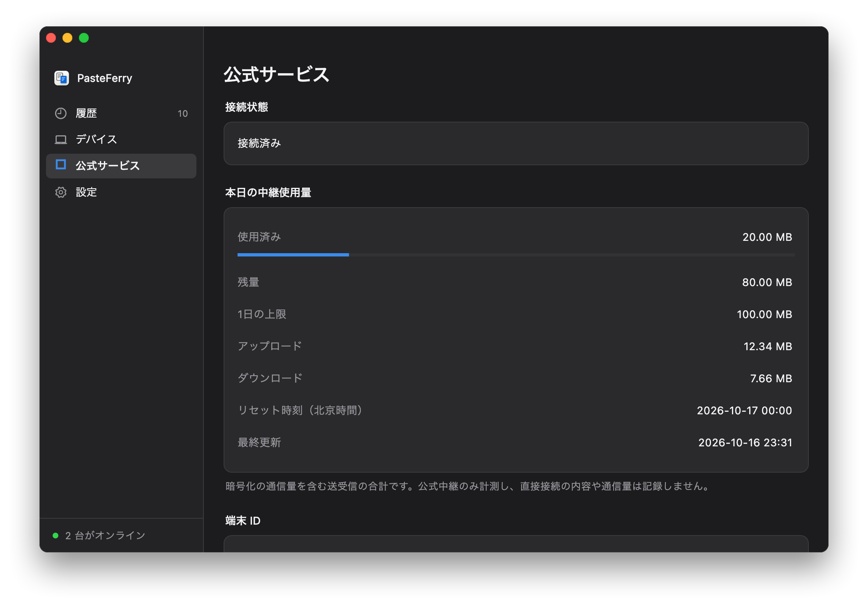Click the アップロード row label
This screenshot has width=868, height=605.
pos(270,346)
